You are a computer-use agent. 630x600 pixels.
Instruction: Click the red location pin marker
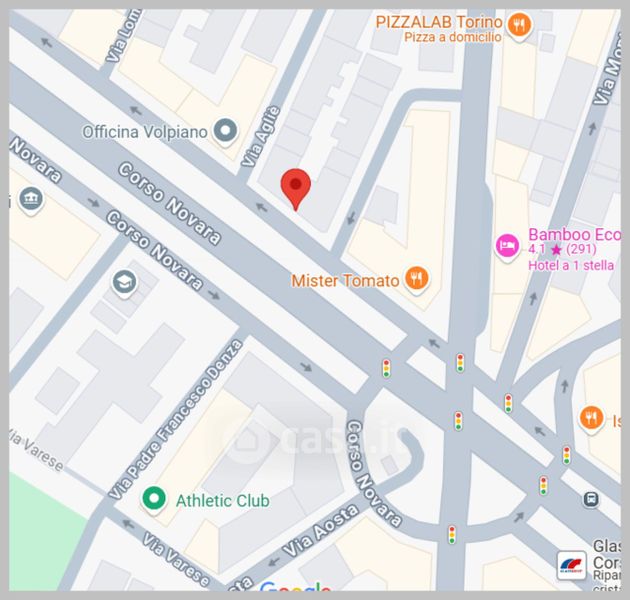point(296,189)
